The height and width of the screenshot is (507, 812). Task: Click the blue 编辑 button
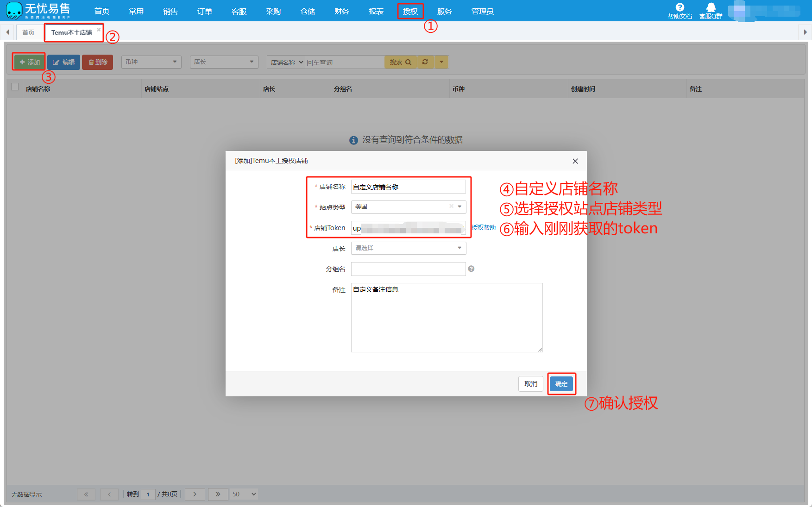point(64,62)
